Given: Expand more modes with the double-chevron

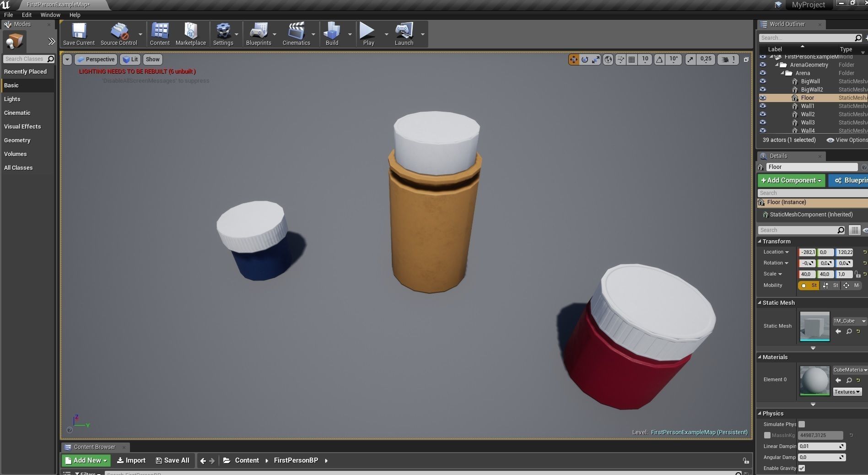Looking at the screenshot, I should (x=51, y=42).
